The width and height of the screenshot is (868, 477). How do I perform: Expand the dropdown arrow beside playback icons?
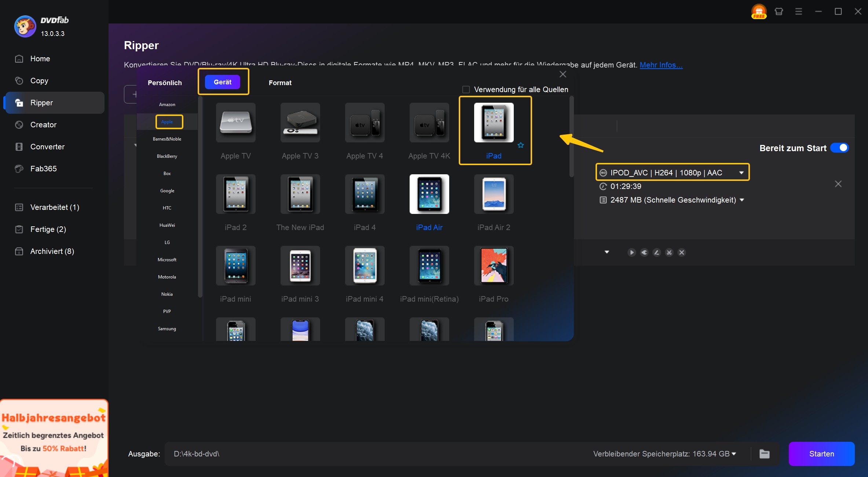[607, 252]
